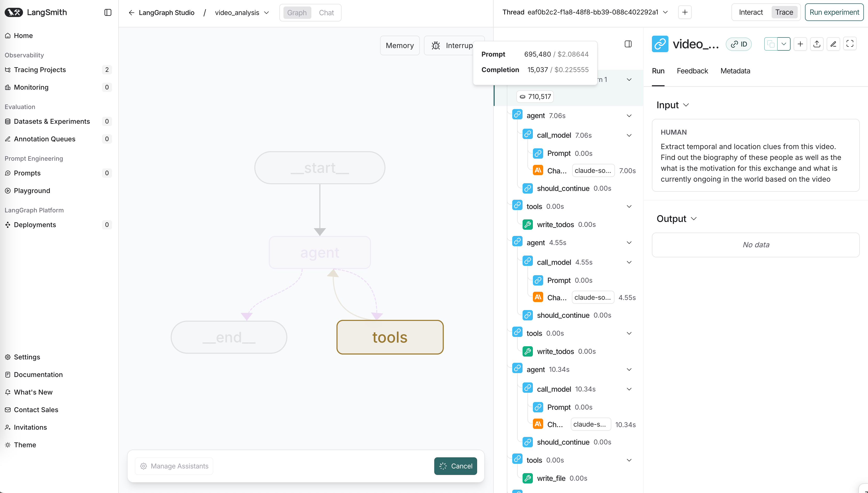
Task: Cancel the running graph
Action: pyautogui.click(x=455, y=466)
